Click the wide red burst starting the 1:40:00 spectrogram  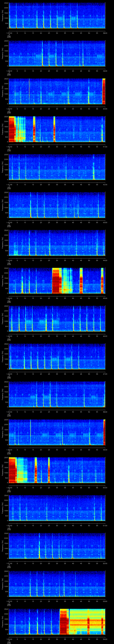12,129
